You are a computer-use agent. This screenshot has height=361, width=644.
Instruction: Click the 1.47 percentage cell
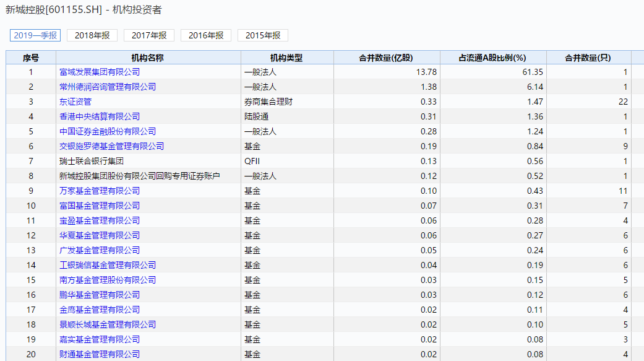493,102
